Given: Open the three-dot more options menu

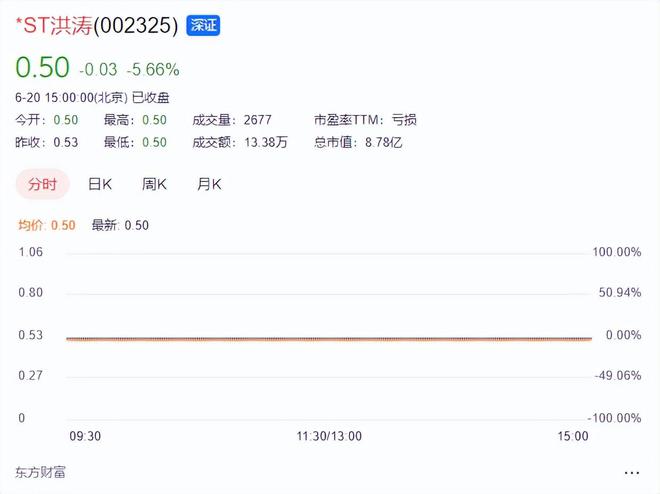Looking at the screenshot, I should point(632,473).
